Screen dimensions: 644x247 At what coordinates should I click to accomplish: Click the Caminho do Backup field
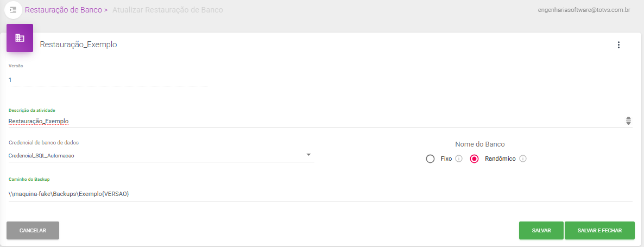[320, 194]
